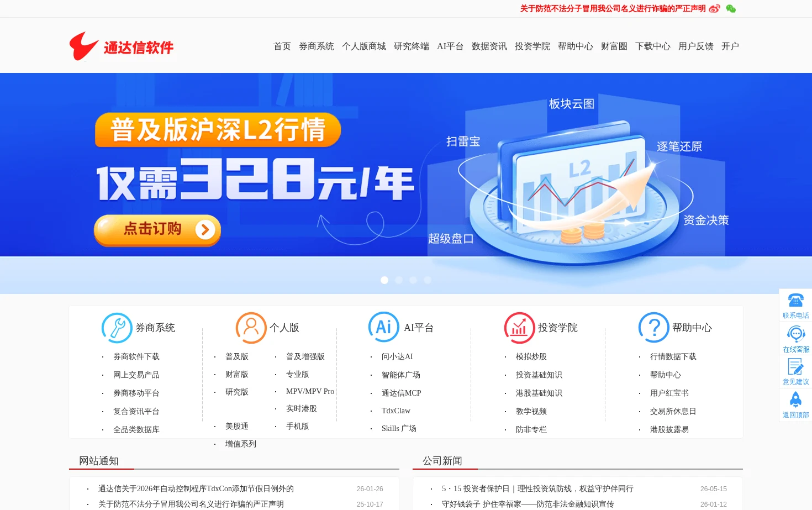
Task: Open MPV/MPV Pro link
Action: pos(310,391)
